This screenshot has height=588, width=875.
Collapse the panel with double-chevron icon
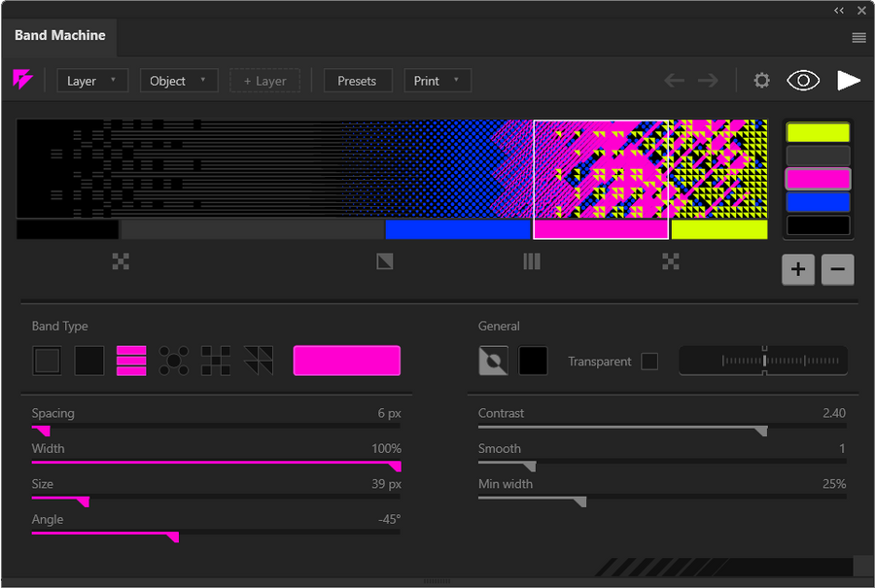click(839, 11)
